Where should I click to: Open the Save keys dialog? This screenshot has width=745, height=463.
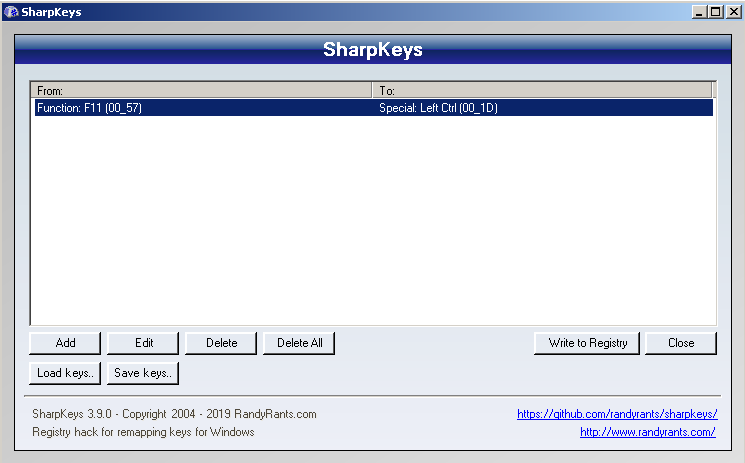tap(143, 373)
